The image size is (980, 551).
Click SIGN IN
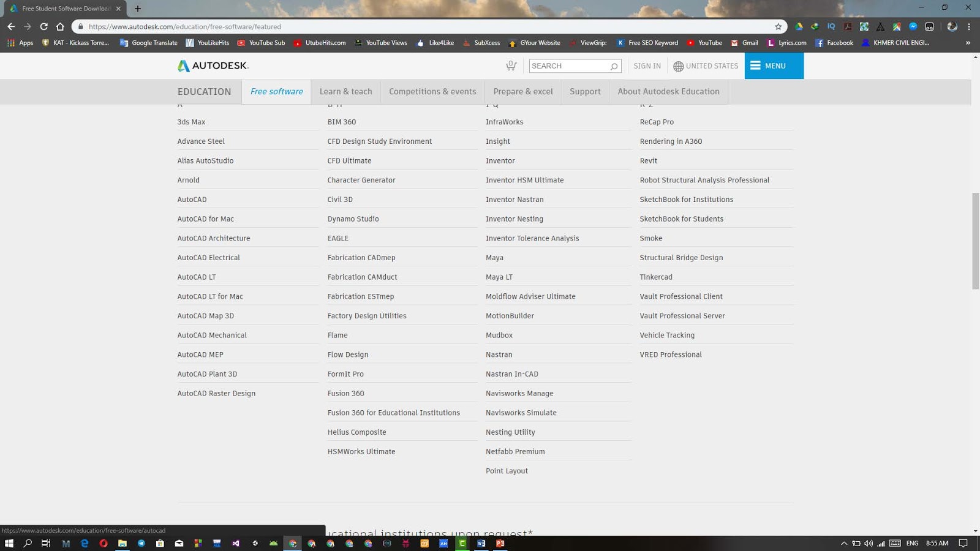click(647, 66)
